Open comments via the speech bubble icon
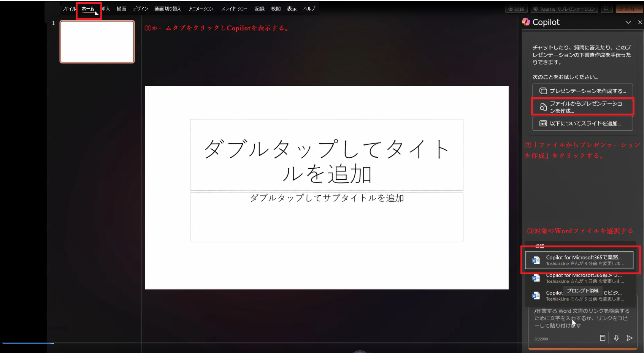This screenshot has width=644, height=353. [607, 9]
